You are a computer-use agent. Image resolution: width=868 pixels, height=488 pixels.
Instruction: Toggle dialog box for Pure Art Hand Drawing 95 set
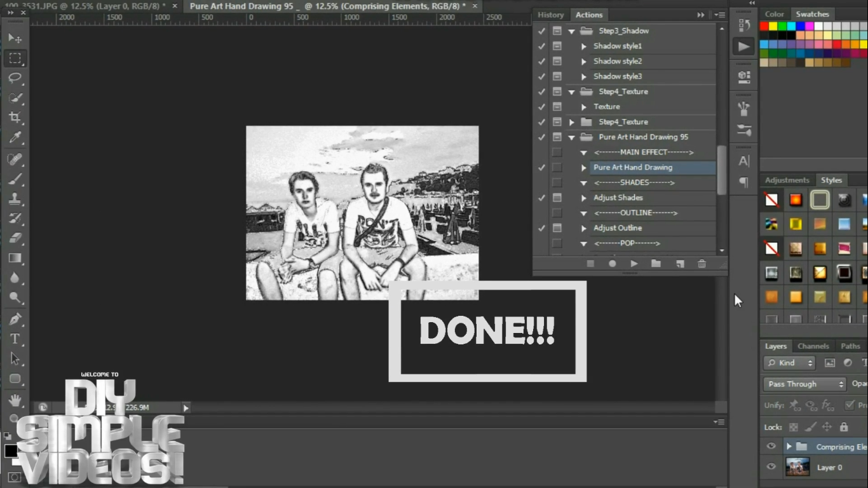(x=557, y=137)
